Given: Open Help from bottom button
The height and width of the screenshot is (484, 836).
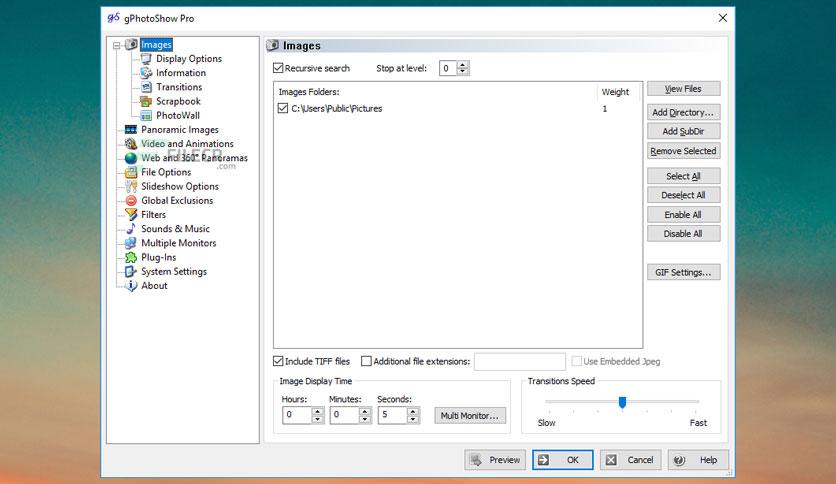Looking at the screenshot, I should [x=698, y=459].
